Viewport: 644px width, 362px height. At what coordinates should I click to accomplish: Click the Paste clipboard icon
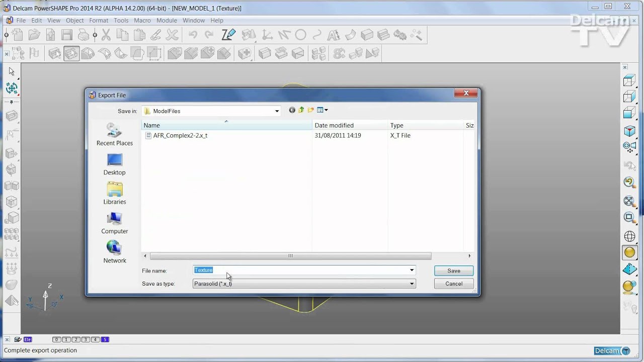pyautogui.click(x=139, y=35)
